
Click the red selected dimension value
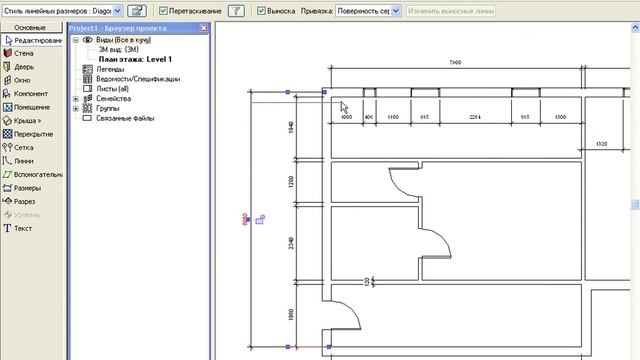click(x=245, y=220)
